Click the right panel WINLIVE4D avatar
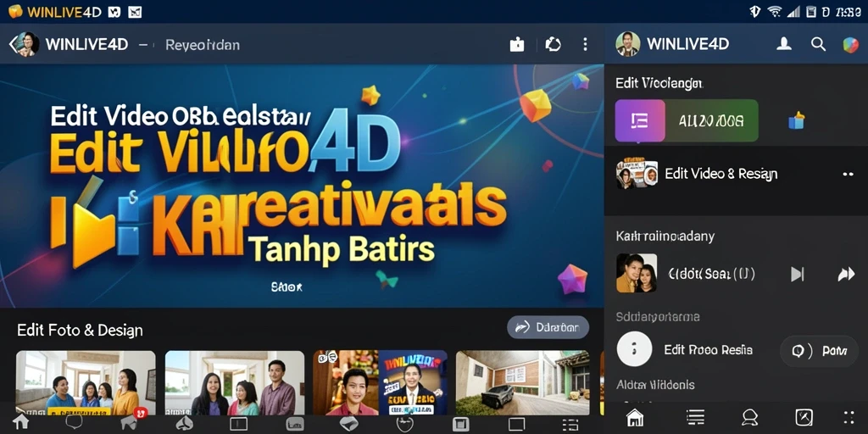 coord(628,44)
